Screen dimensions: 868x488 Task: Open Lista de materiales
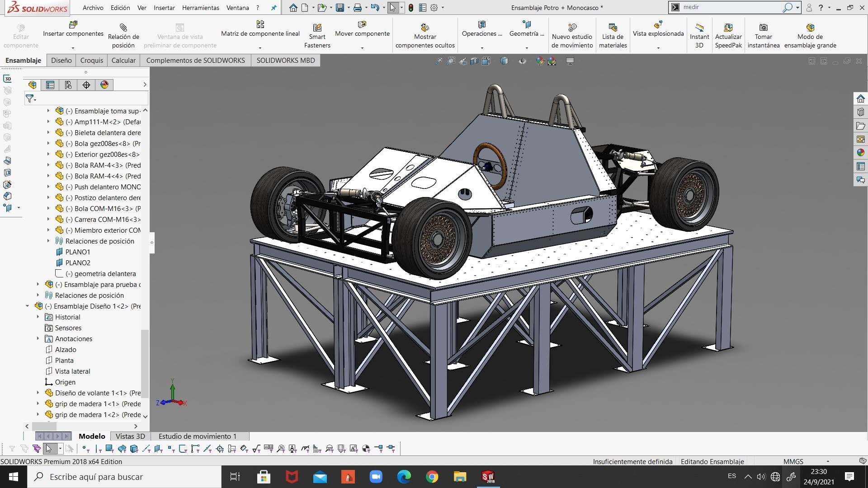(613, 35)
